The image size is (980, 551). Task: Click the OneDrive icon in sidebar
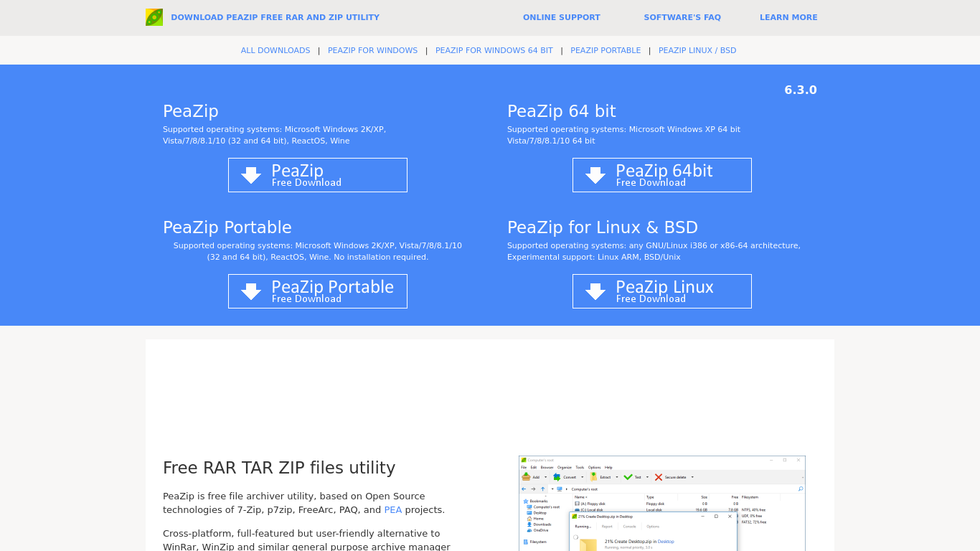click(529, 530)
